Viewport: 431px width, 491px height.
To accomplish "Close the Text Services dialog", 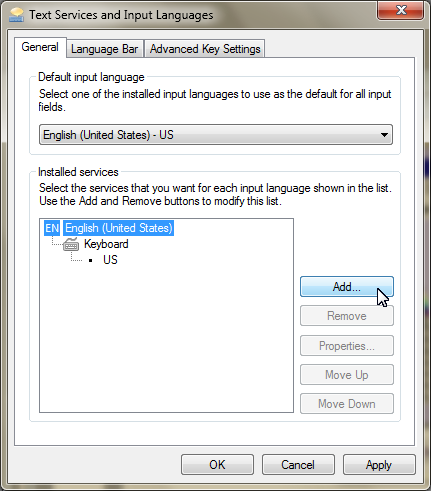I will [x=400, y=10].
